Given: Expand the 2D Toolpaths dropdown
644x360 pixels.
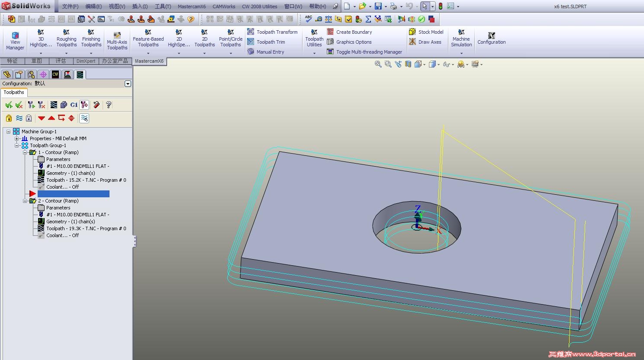Looking at the screenshot, I should pyautogui.click(x=205, y=53).
